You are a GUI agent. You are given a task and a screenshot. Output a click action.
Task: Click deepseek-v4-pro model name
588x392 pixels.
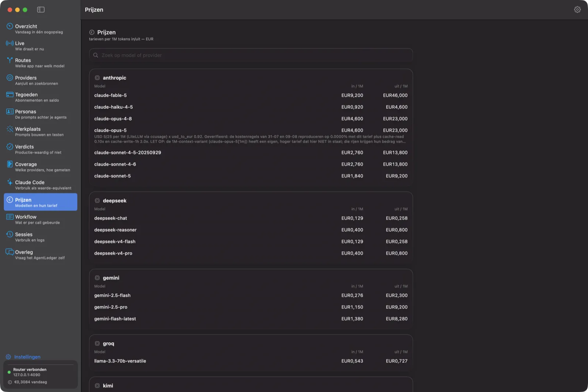pos(113,253)
